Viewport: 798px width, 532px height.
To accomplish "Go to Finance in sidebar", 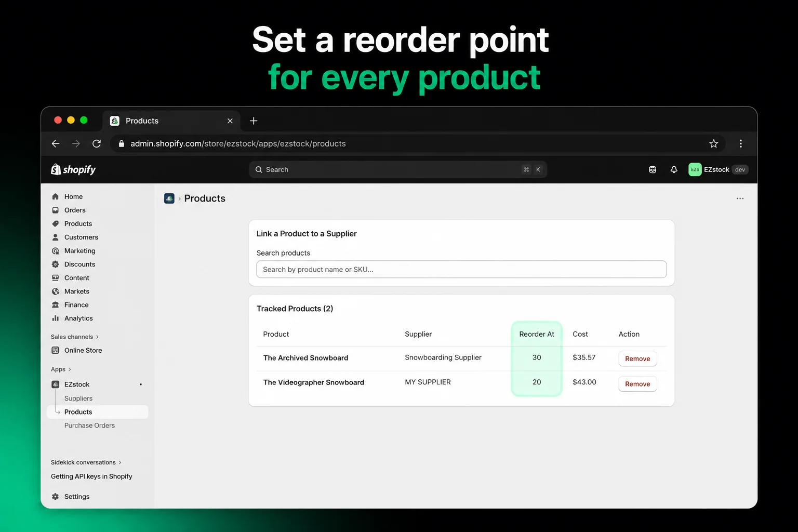I will (x=76, y=305).
